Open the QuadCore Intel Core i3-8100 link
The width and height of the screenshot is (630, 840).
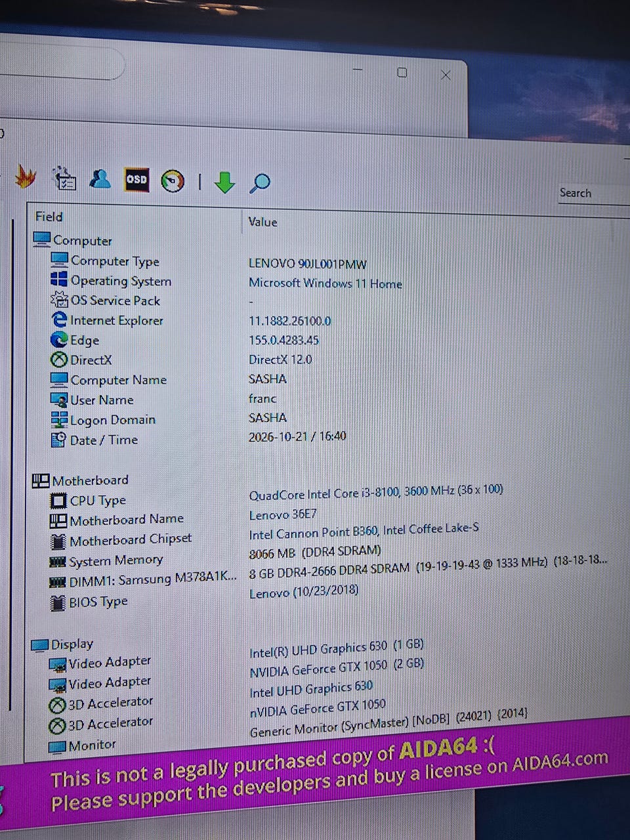point(376,492)
